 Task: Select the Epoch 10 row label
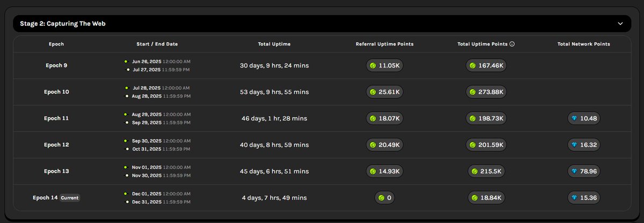[56, 92]
